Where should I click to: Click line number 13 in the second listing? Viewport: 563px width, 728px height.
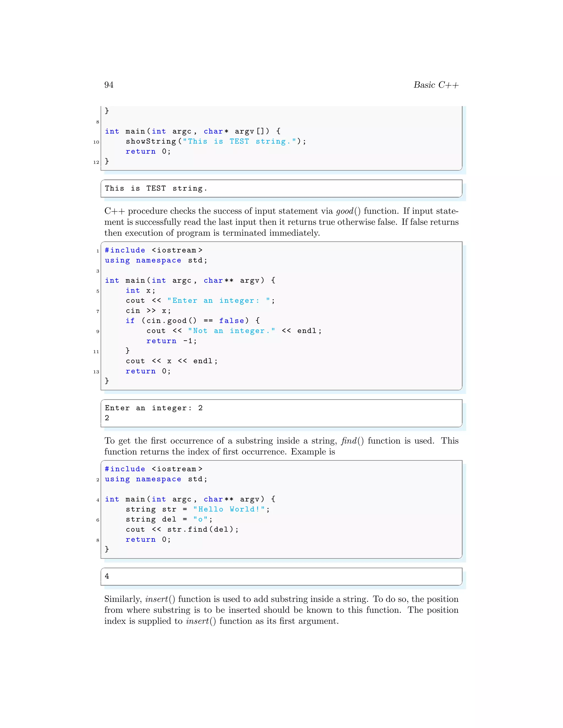coord(96,372)
